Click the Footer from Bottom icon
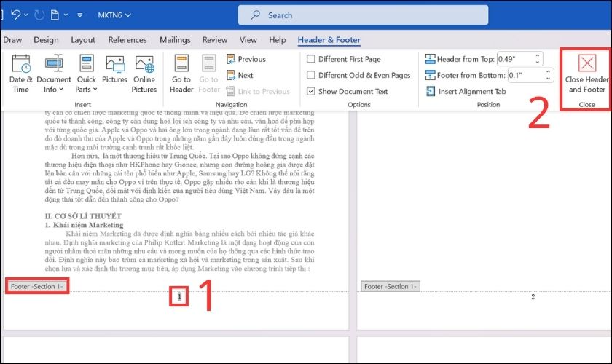 click(430, 75)
